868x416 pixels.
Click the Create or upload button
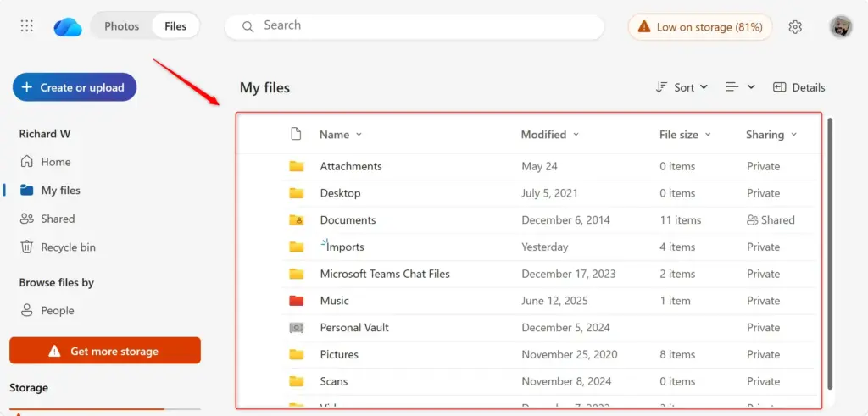click(75, 87)
